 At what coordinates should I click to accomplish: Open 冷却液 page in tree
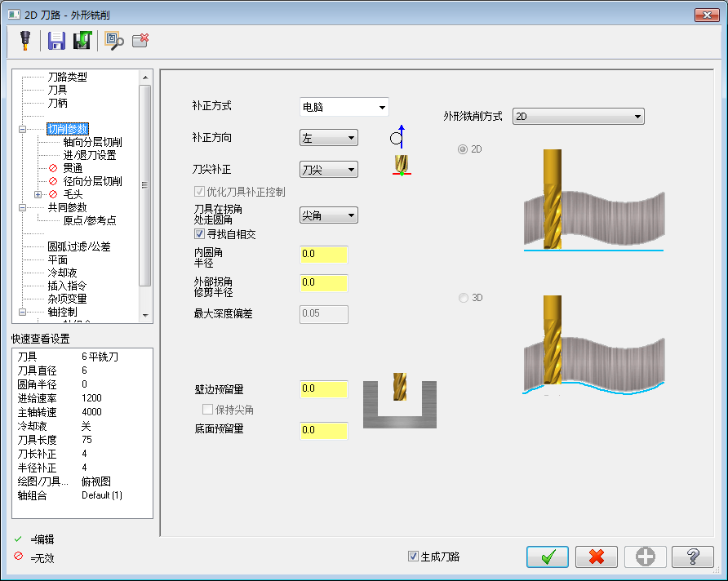coord(62,273)
